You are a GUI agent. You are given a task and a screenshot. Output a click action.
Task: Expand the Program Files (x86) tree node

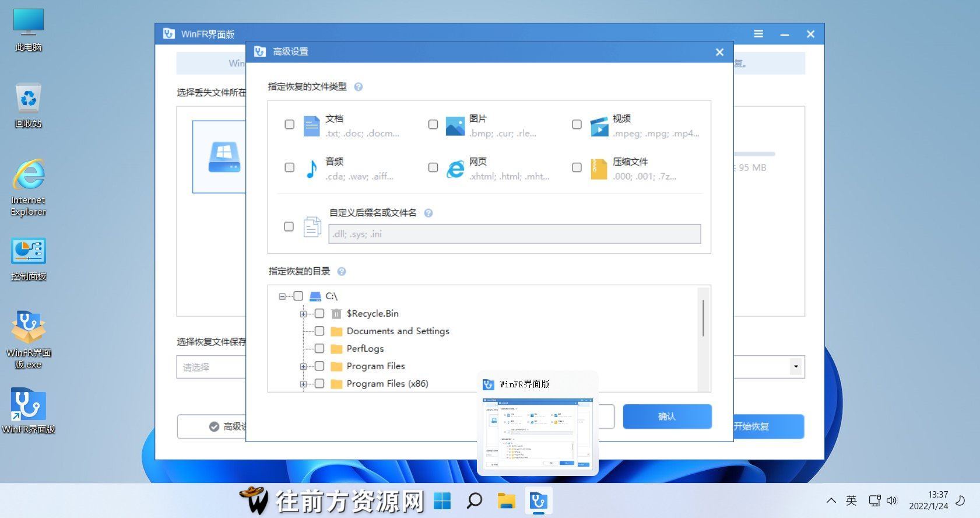pyautogui.click(x=303, y=384)
